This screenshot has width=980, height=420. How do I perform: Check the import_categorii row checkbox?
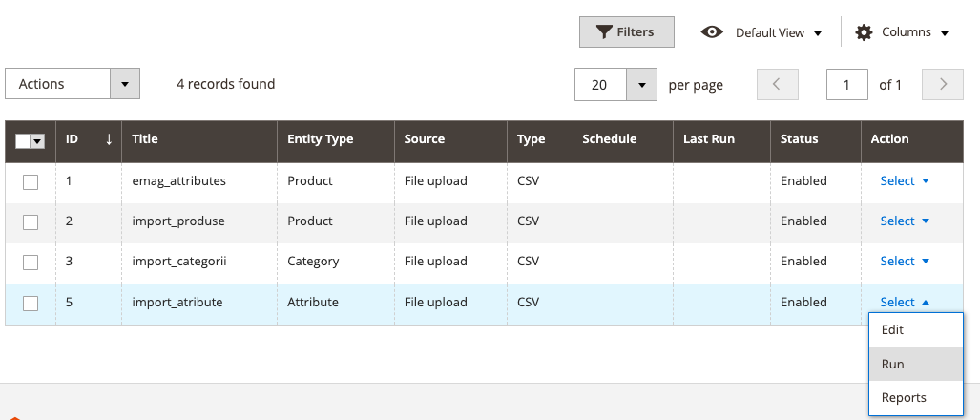point(31,262)
